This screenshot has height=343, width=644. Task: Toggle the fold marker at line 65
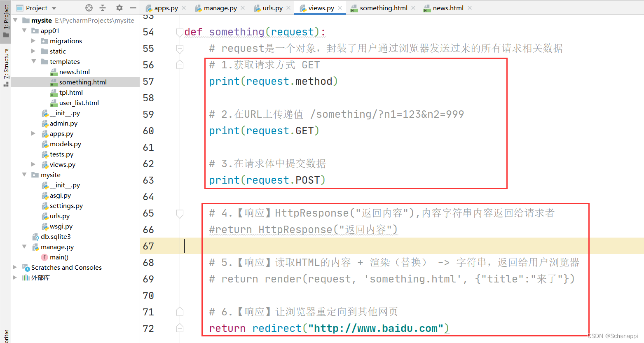click(180, 213)
